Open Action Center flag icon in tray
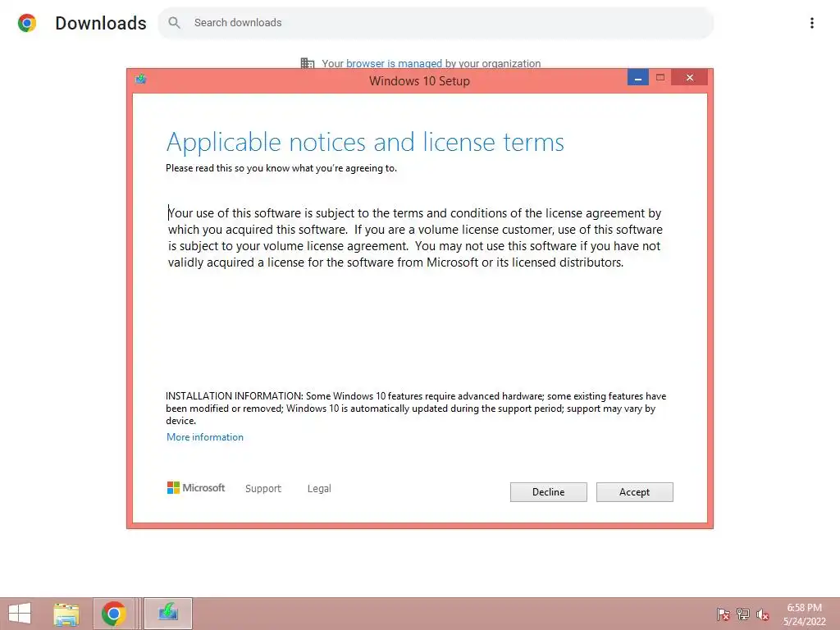 point(723,614)
